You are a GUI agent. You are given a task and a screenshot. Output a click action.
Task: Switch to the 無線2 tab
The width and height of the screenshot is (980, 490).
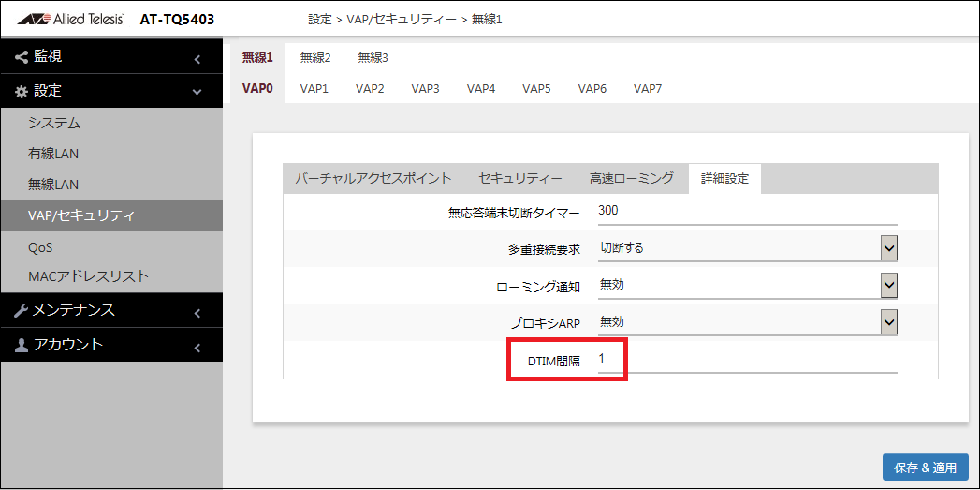pyautogui.click(x=315, y=57)
